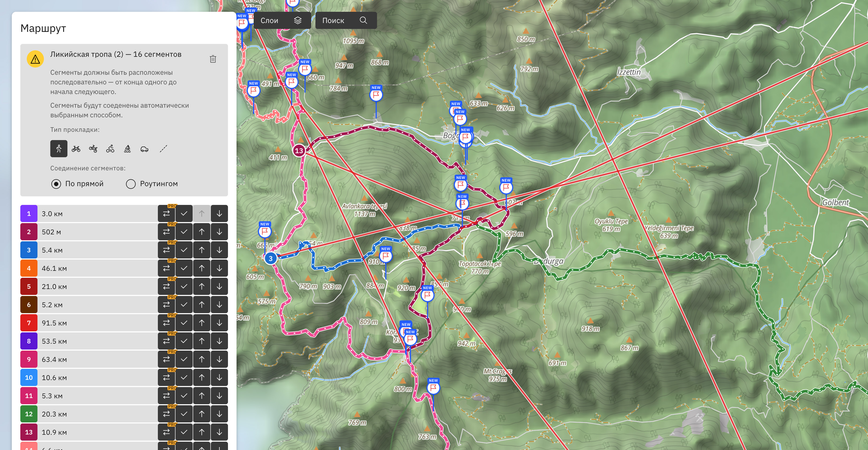This screenshot has width=868, height=450.
Task: Select the dashed straight-line routing icon
Action: [163, 149]
